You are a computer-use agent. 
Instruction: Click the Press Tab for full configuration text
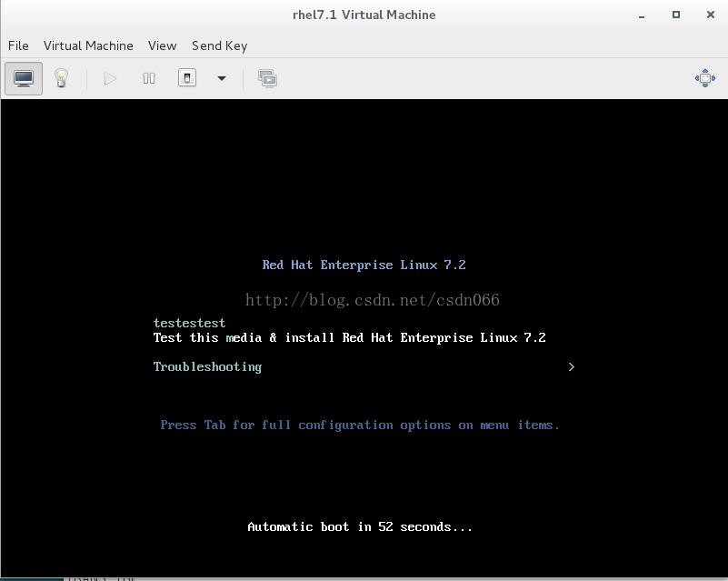[x=360, y=425]
